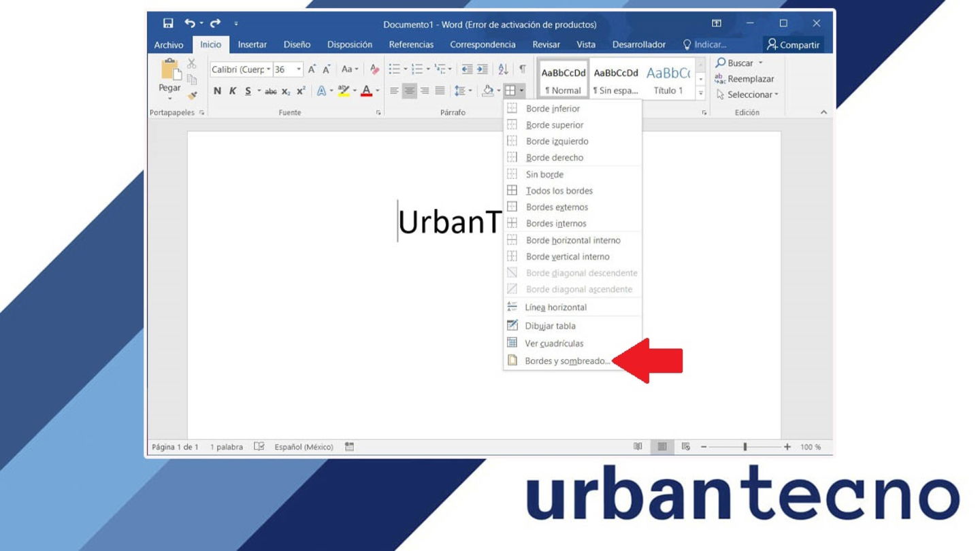Click the Indicar search field
The width and height of the screenshot is (980, 551).
point(704,45)
